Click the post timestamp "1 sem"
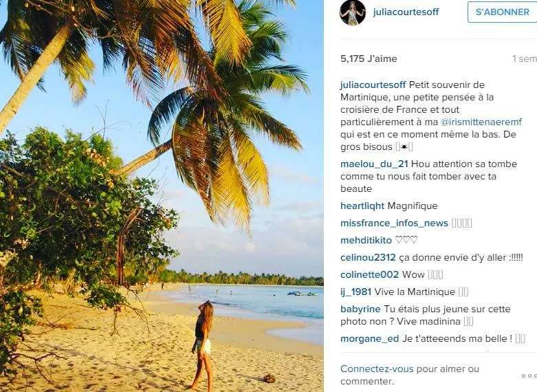Screen dimensions: 537x392 [524, 59]
